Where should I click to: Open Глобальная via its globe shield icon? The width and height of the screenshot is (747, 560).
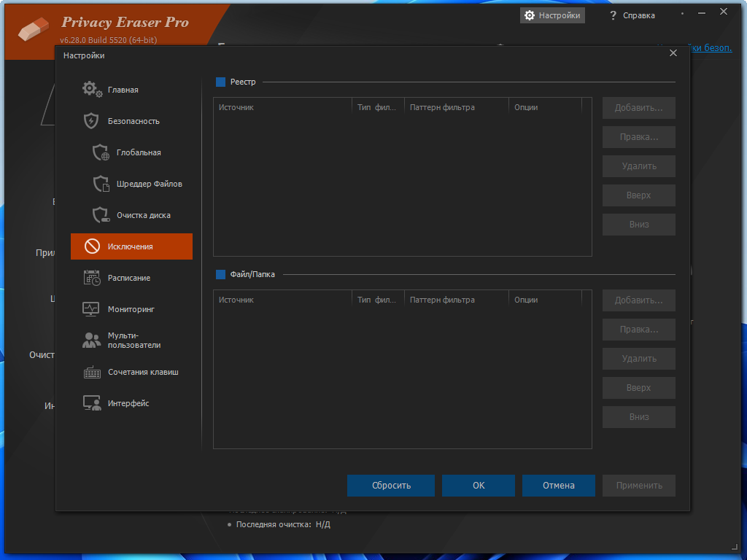[x=101, y=152]
